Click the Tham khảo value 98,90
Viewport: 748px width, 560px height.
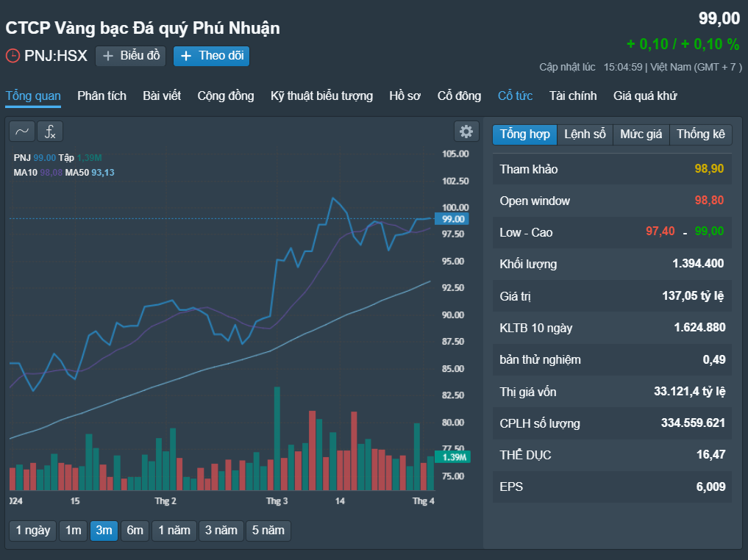[x=709, y=169]
